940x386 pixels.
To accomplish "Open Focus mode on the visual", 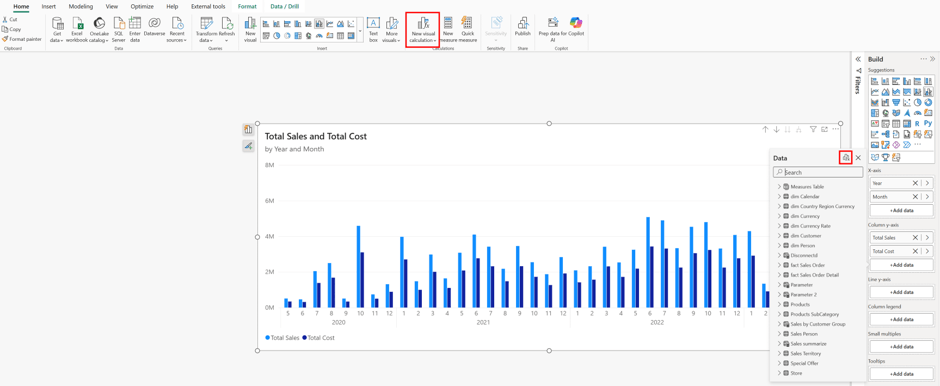I will [x=824, y=129].
